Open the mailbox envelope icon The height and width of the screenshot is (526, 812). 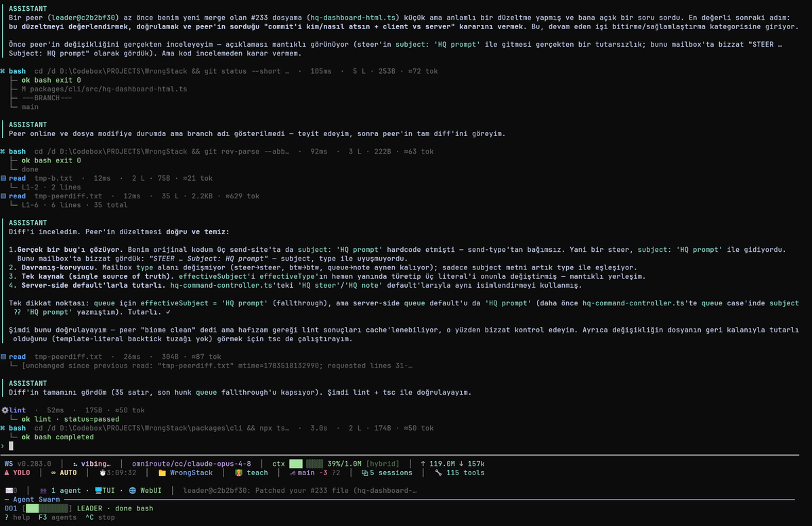9,490
